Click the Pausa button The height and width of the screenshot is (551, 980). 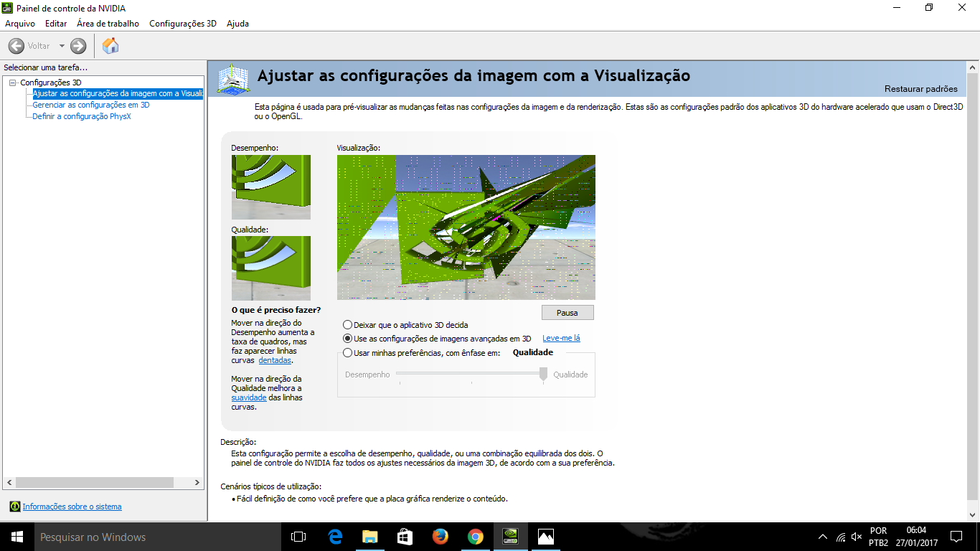[x=567, y=313]
